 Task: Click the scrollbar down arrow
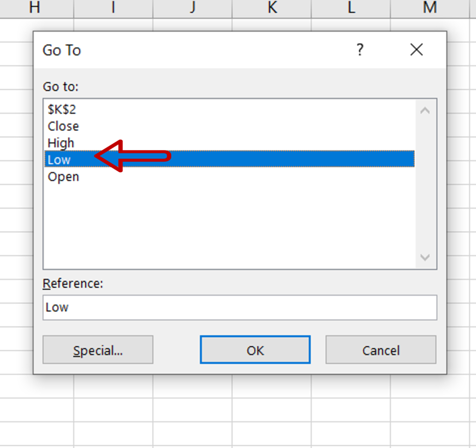424,257
